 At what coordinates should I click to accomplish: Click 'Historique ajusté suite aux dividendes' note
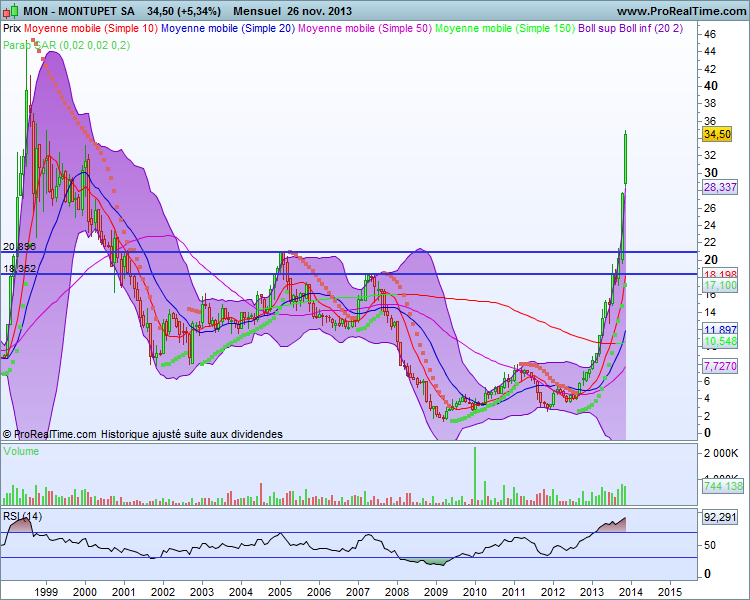click(192, 434)
